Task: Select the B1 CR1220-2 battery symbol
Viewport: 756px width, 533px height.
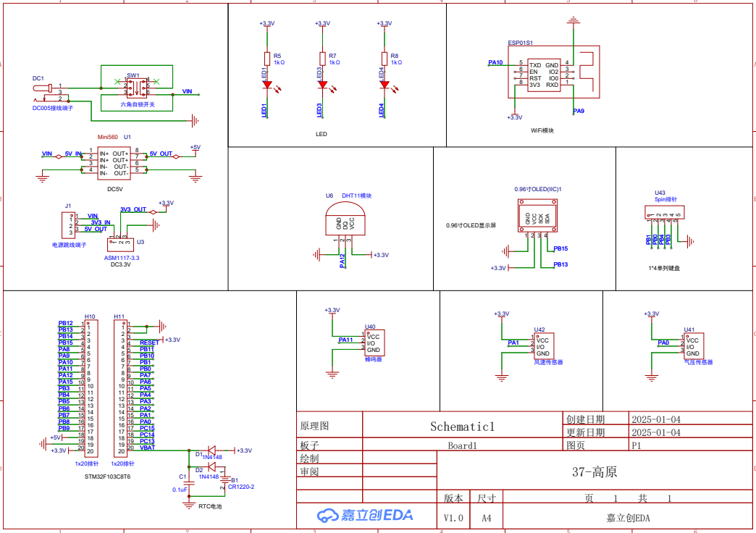Action: [x=224, y=479]
